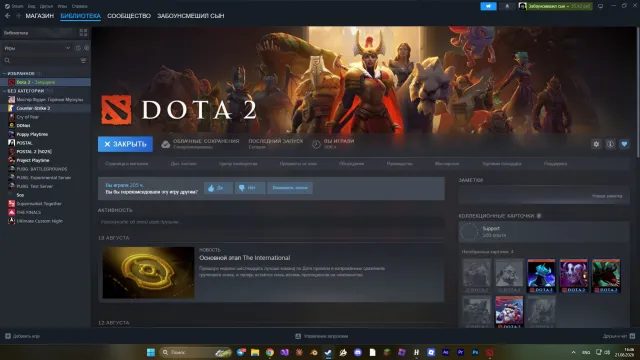Open Dota 2 game settings gear icon

click(596, 144)
